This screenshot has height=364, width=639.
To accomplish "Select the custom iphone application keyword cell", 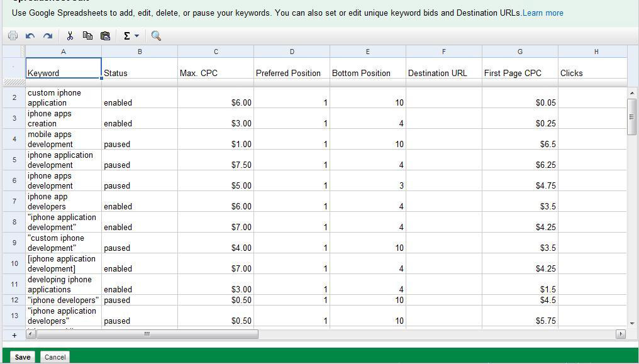I will point(63,97).
